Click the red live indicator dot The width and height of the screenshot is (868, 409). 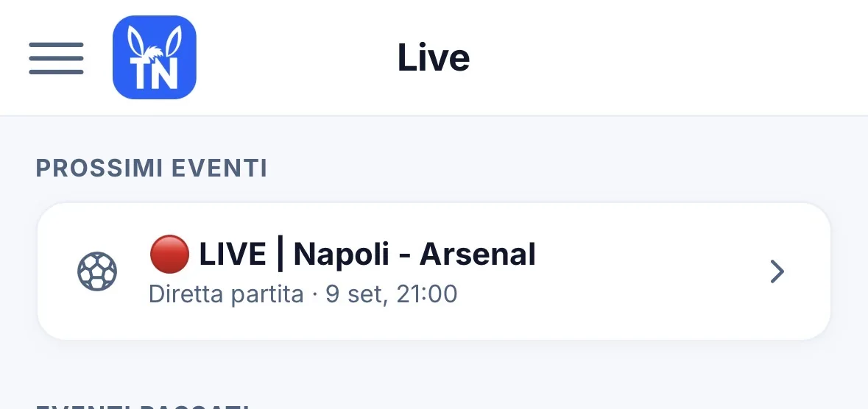tap(169, 254)
